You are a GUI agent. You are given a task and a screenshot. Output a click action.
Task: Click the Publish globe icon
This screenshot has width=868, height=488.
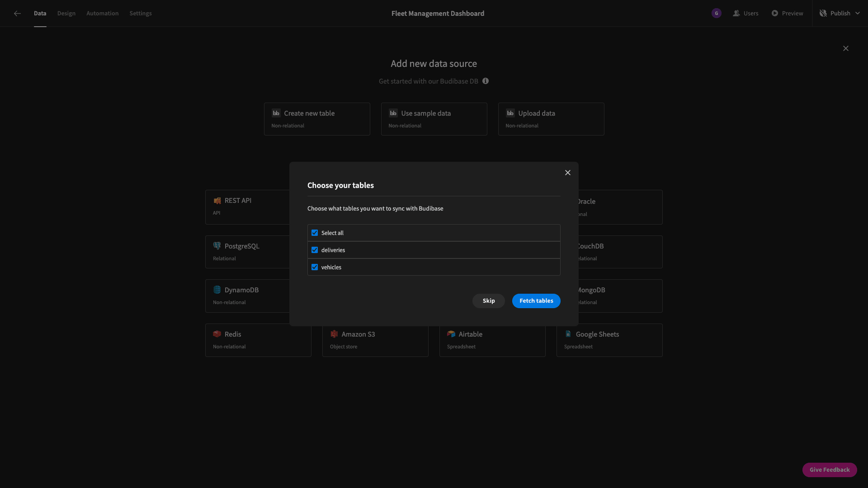click(823, 14)
